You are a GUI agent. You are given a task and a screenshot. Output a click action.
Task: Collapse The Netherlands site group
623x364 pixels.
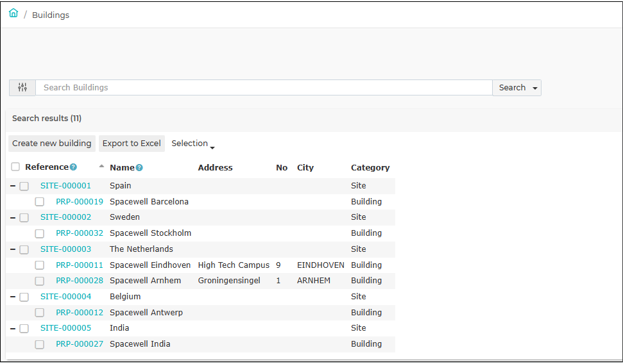13,249
